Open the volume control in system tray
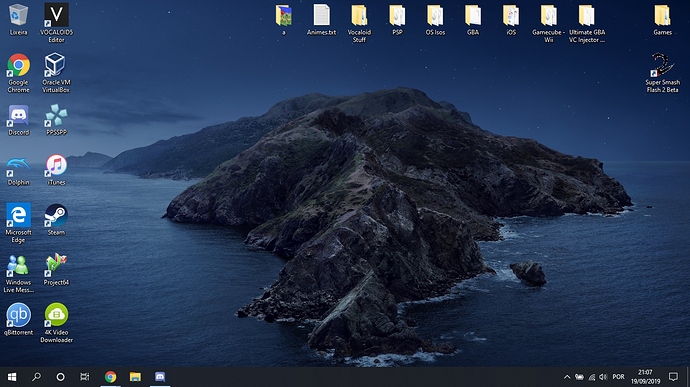690x387 pixels. pyautogui.click(x=603, y=377)
